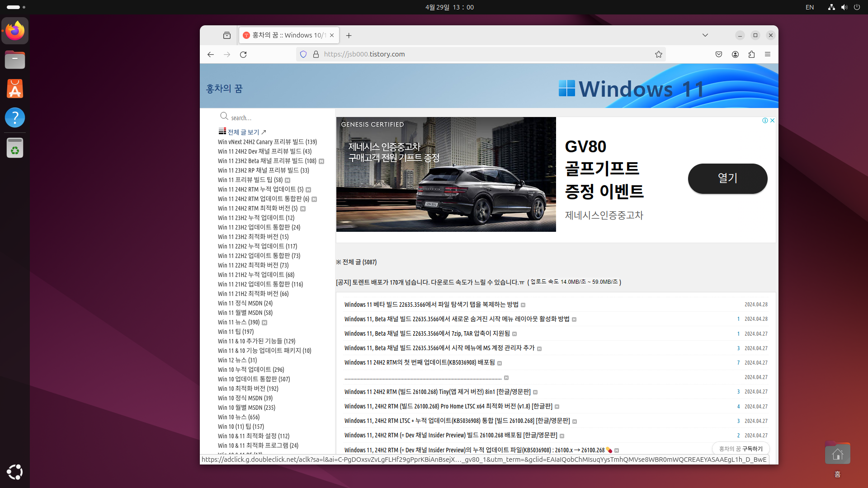This screenshot has width=868, height=488.
Task: Open EN input language selector
Action: (x=810, y=7)
